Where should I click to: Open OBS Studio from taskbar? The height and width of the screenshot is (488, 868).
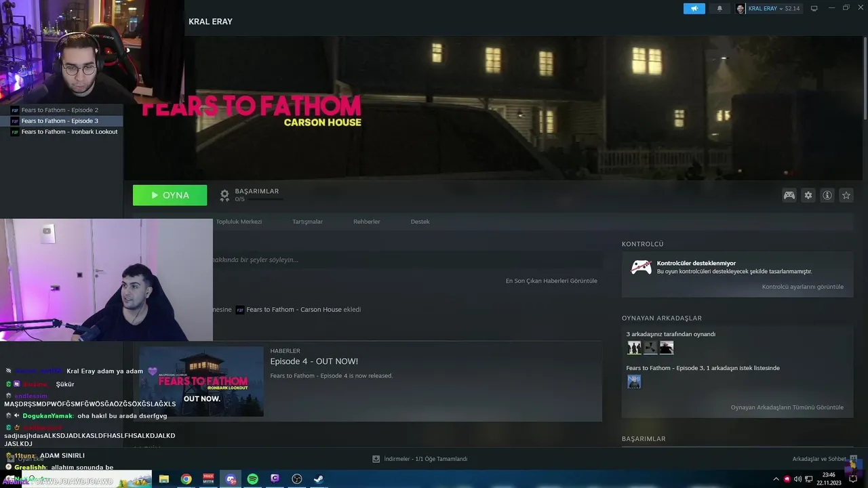(297, 479)
